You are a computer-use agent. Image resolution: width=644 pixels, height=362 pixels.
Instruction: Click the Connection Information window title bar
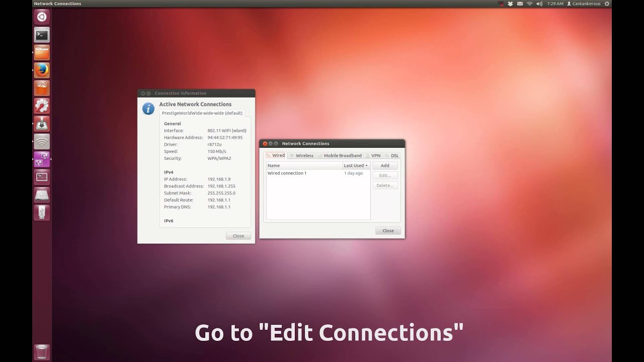tap(196, 93)
